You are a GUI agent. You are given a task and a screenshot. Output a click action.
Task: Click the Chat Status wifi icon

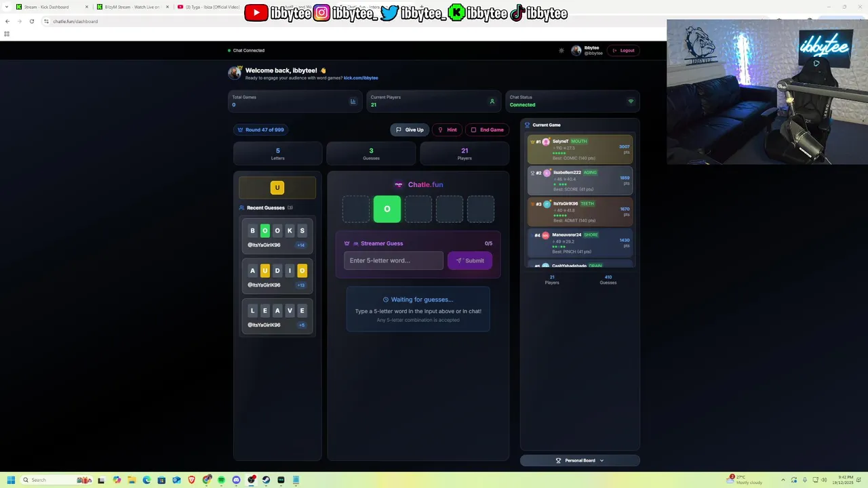(631, 102)
